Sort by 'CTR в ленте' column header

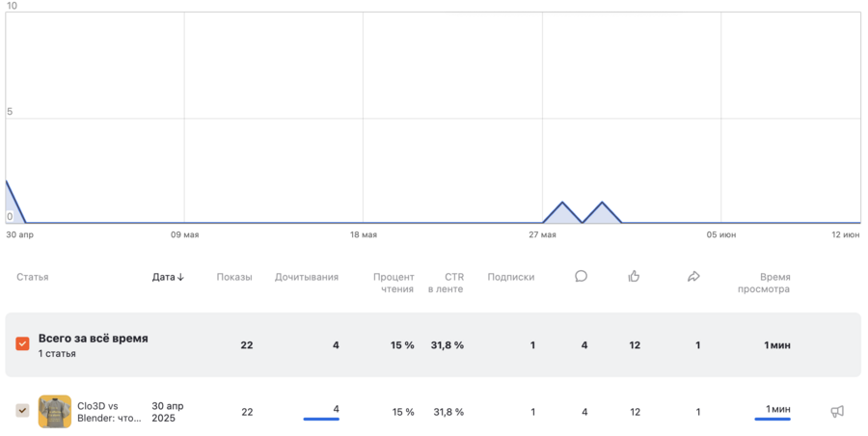pos(447,283)
